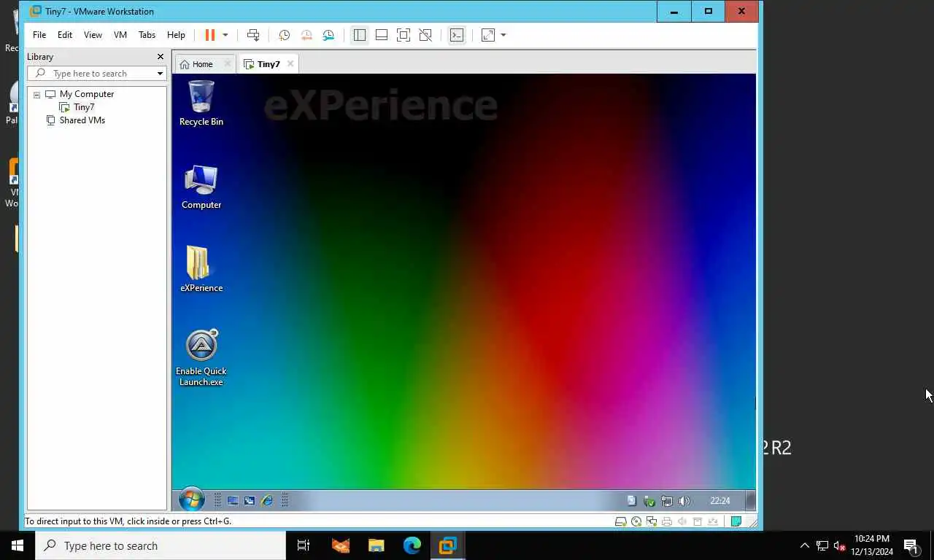Toggle the thumbnail bar view button
934x560 pixels.
click(x=381, y=35)
